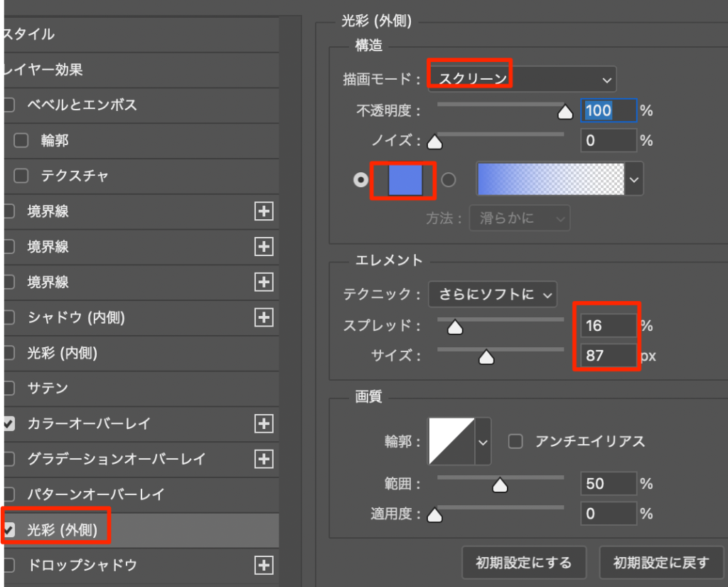Click plus icon beside first 境界線 row

click(264, 211)
